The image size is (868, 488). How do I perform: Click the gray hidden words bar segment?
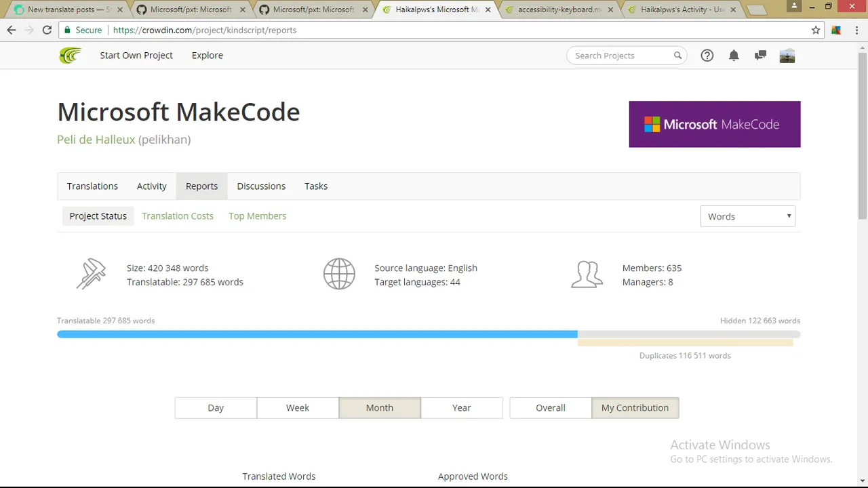[689, 334]
